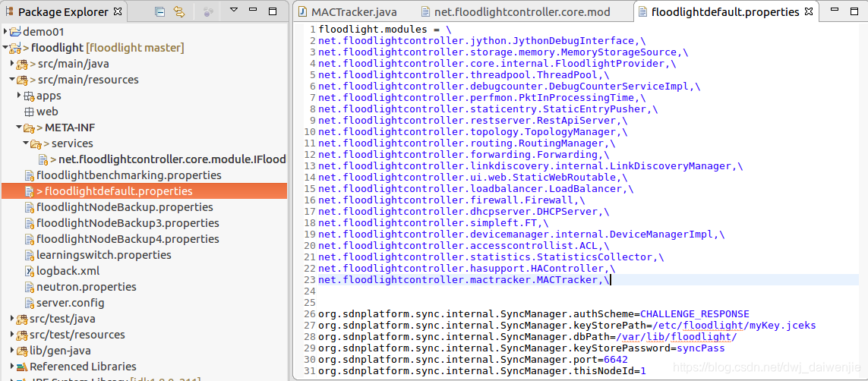The height and width of the screenshot is (381, 868).
Task: Expand the src/test/resources folder
Action: (12, 335)
